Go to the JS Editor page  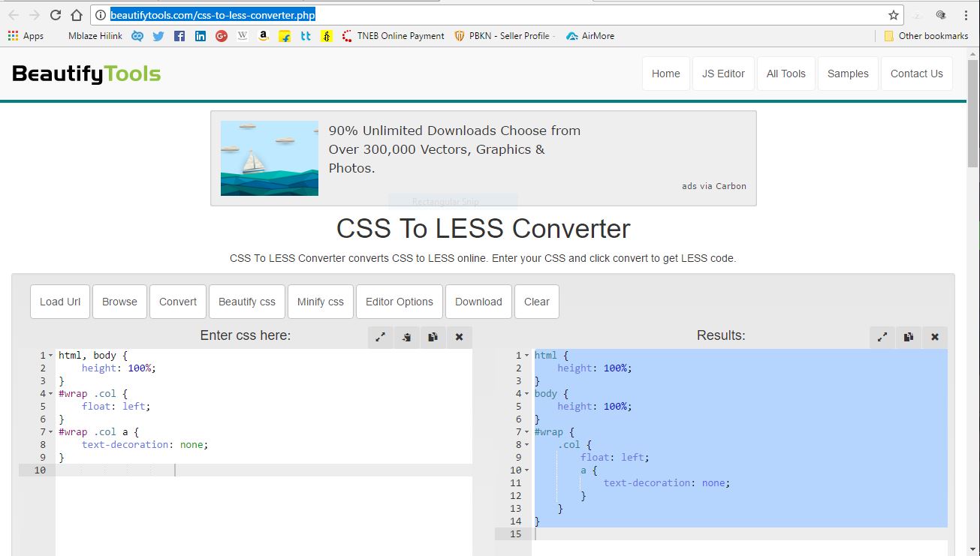723,74
